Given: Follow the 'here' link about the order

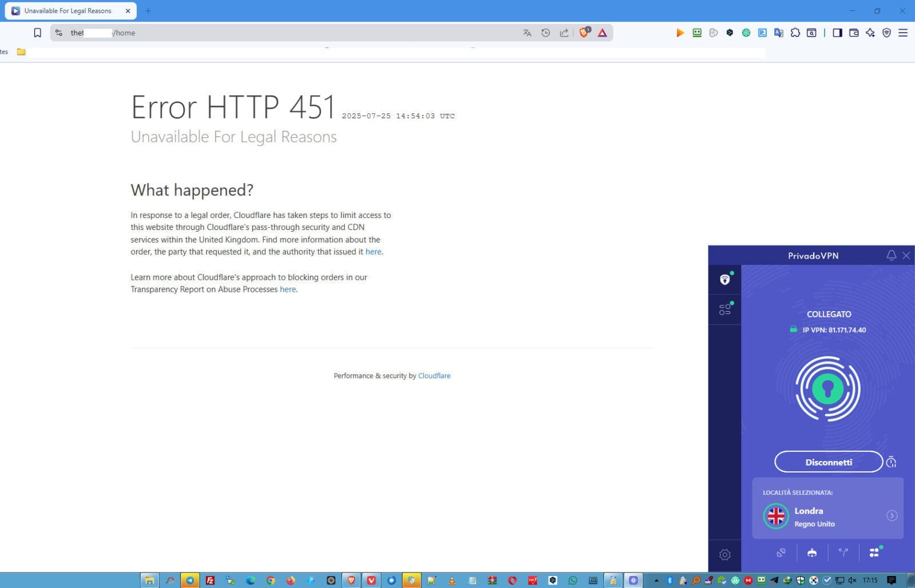Looking at the screenshot, I should click(373, 252).
